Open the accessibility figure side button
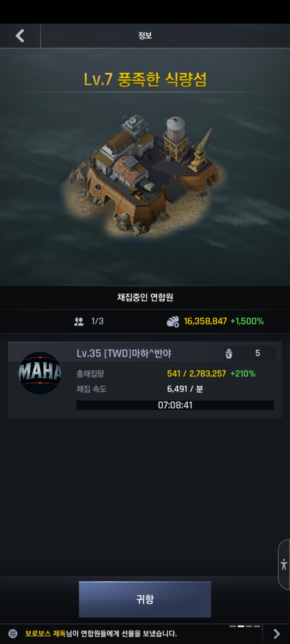 click(284, 564)
